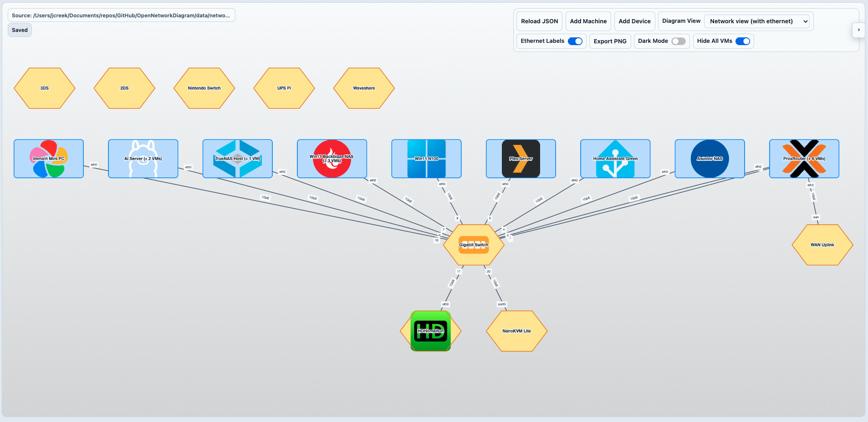Click switch port label 10

click(437, 240)
